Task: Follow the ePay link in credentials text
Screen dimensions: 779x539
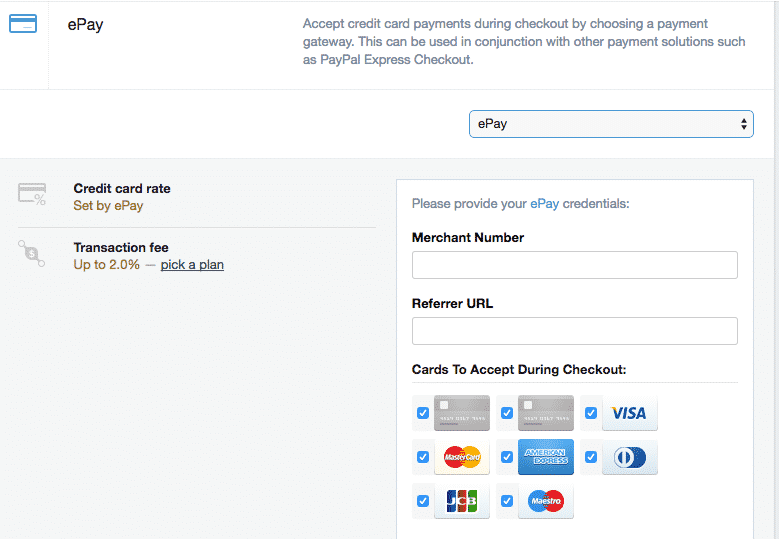Action: pos(545,204)
